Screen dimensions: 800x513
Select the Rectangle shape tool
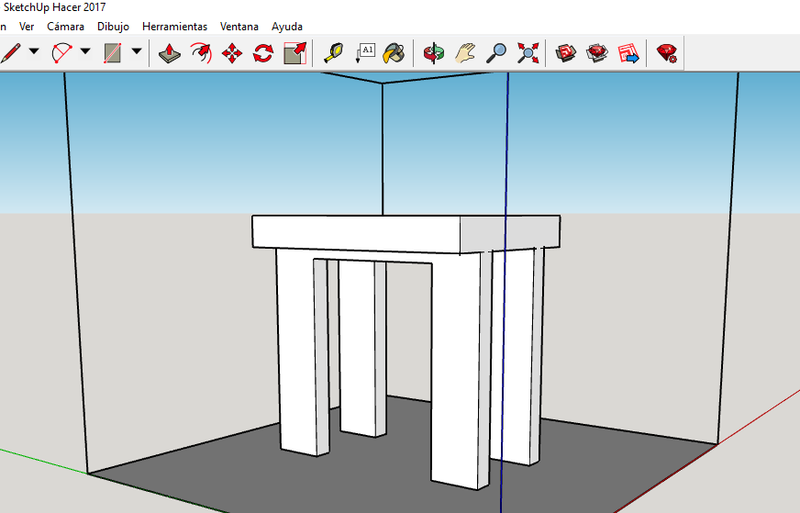click(x=112, y=53)
